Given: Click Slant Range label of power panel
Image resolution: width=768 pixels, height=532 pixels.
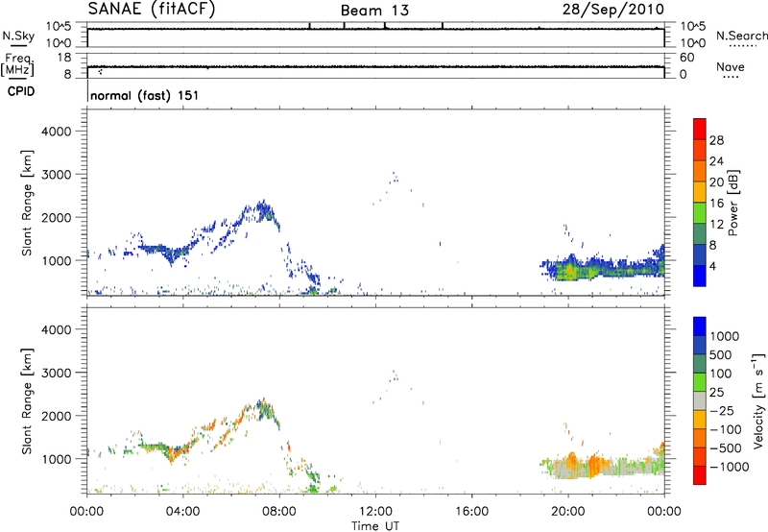Looking at the screenshot, I should pyautogui.click(x=27, y=203).
